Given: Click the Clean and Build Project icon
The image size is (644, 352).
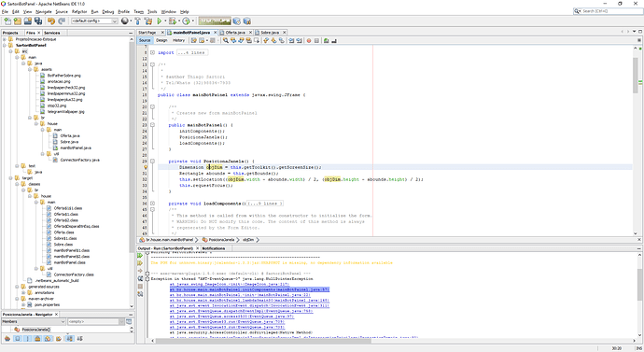Looking at the screenshot, I should 148,21.
